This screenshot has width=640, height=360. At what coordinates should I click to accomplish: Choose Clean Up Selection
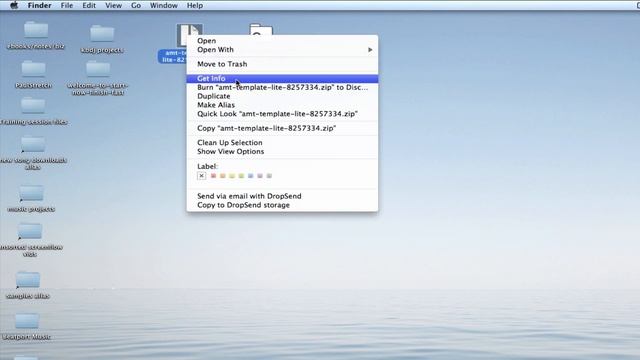tap(282, 142)
